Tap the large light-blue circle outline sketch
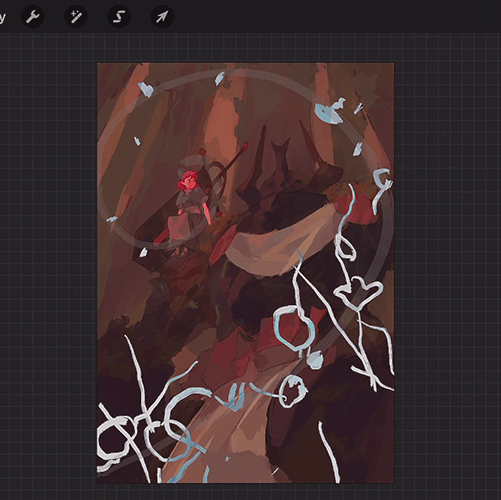 point(294,328)
